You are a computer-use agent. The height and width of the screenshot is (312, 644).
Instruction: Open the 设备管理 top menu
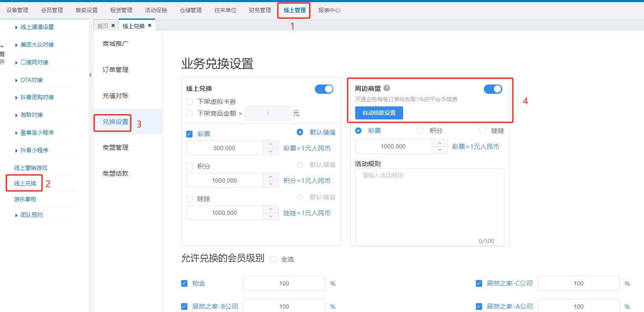pyautogui.click(x=17, y=10)
